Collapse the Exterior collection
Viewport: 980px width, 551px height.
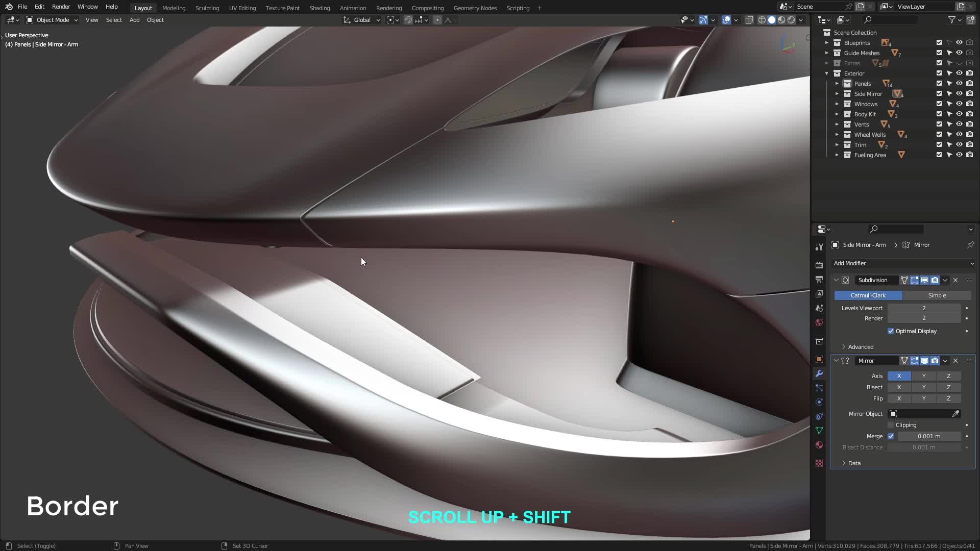pyautogui.click(x=826, y=73)
